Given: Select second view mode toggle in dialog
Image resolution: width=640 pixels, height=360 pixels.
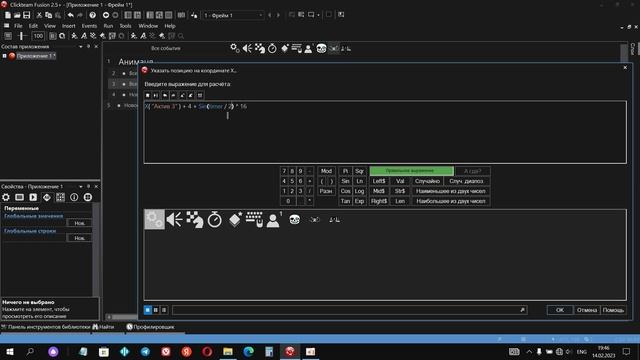Looking at the screenshot, I should [156, 310].
